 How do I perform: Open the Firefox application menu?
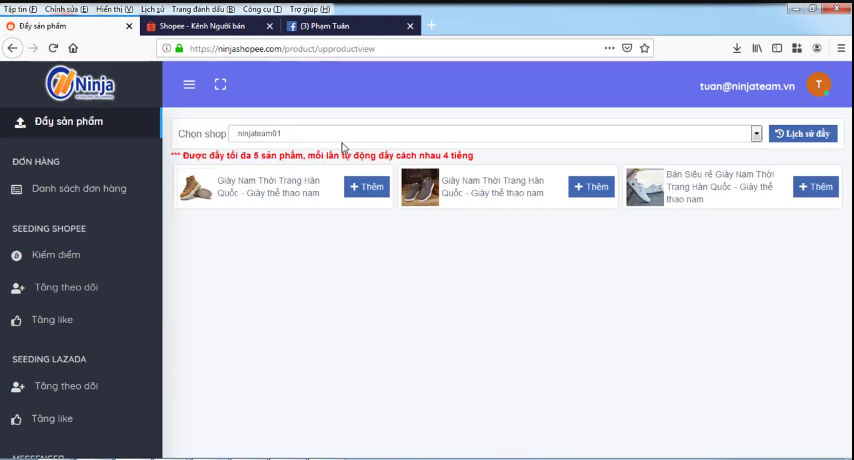tap(841, 48)
